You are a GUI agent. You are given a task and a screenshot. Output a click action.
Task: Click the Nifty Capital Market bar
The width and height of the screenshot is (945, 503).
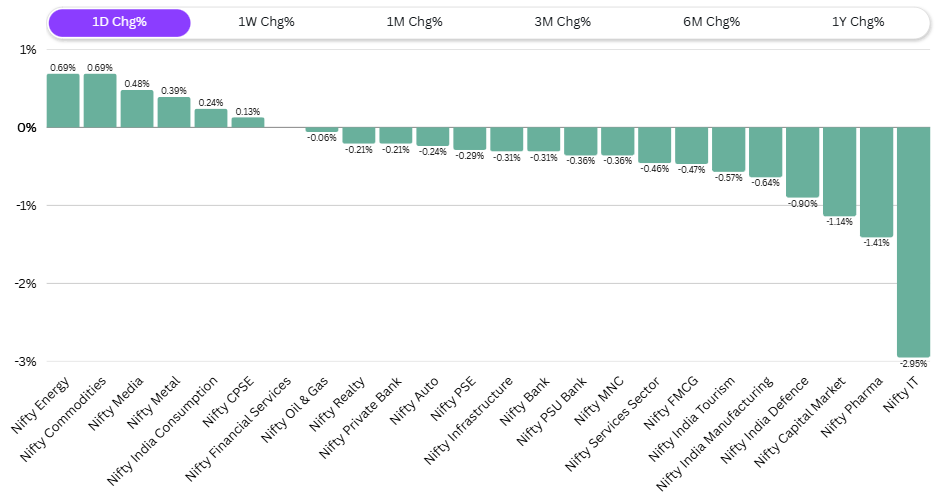point(840,172)
